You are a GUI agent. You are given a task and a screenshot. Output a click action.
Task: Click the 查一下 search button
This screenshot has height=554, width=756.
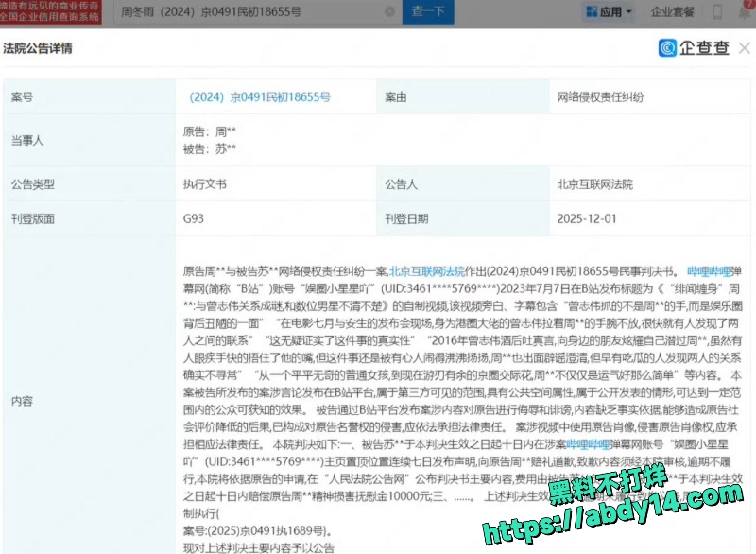pos(428,11)
